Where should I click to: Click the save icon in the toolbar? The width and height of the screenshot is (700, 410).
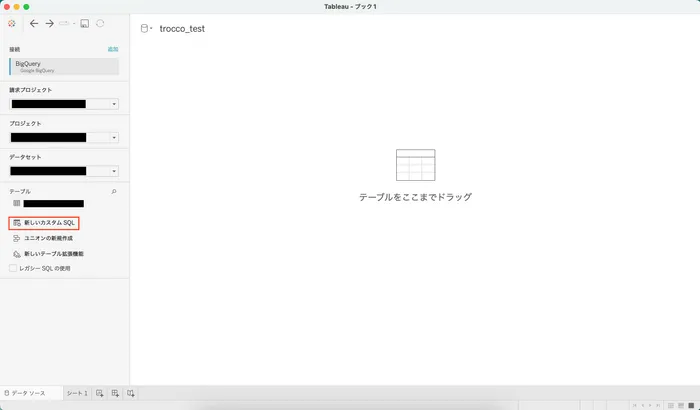click(84, 24)
